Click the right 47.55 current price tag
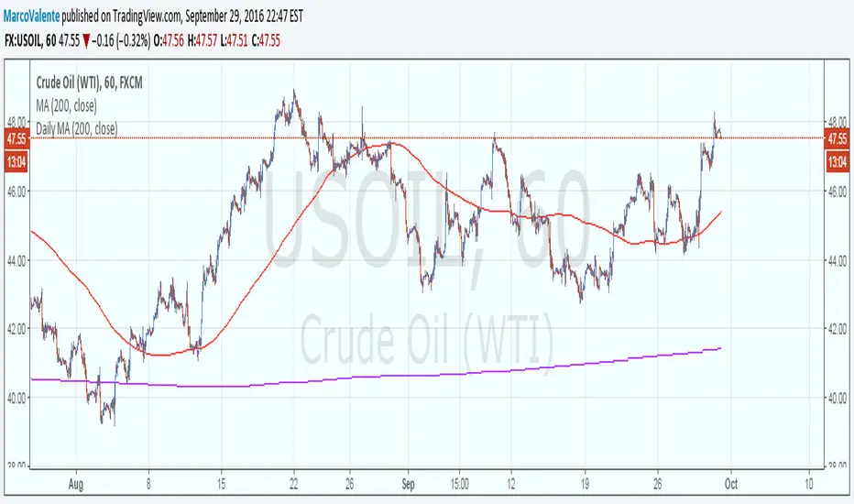 838,138
